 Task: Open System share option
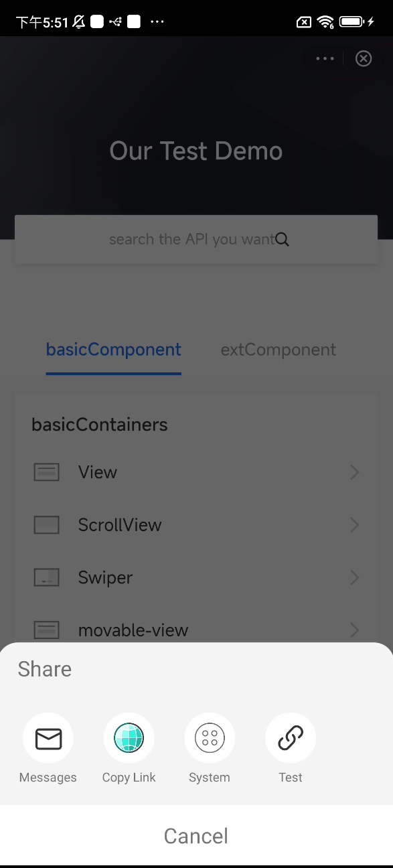coord(210,737)
